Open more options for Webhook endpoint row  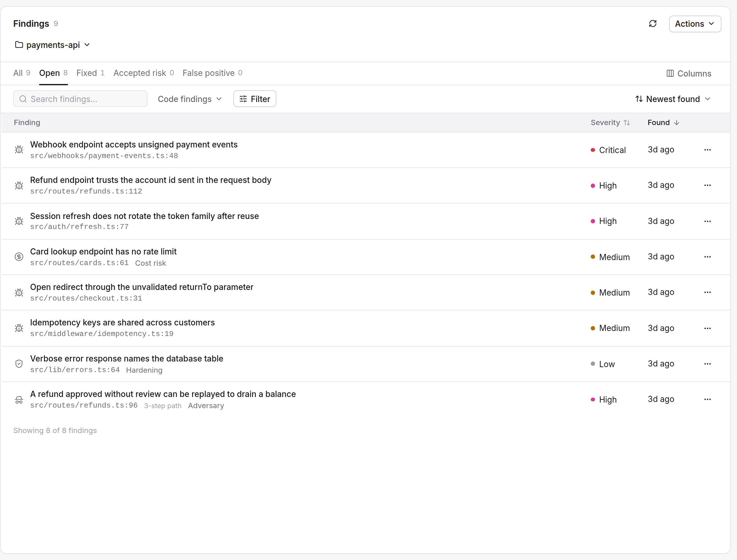tap(707, 150)
